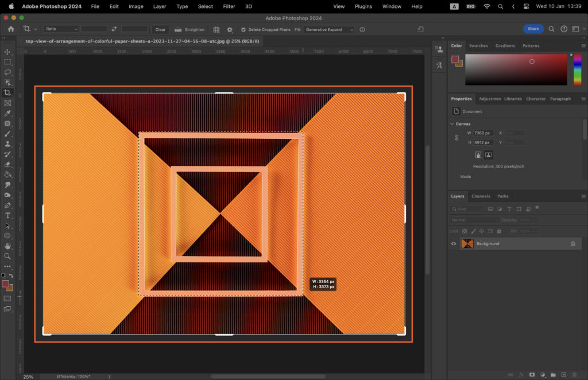Click the Clear button in options bar
Viewport: 588px width, 380px height.
click(160, 29)
